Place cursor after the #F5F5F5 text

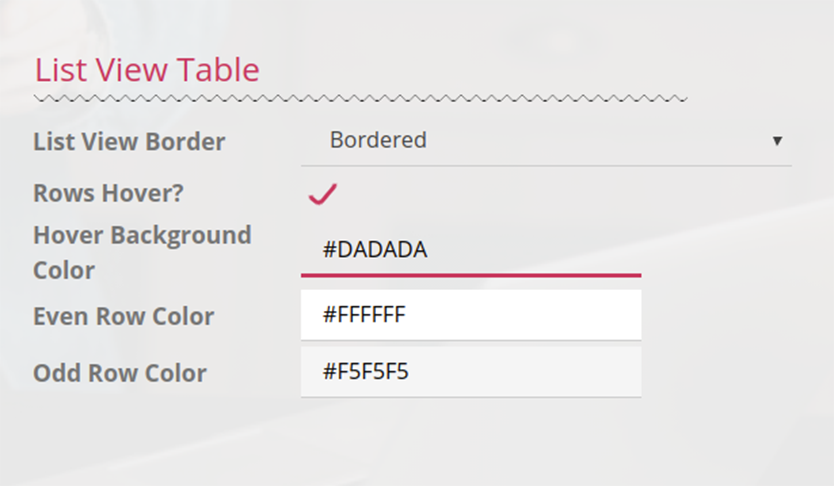[410, 372]
